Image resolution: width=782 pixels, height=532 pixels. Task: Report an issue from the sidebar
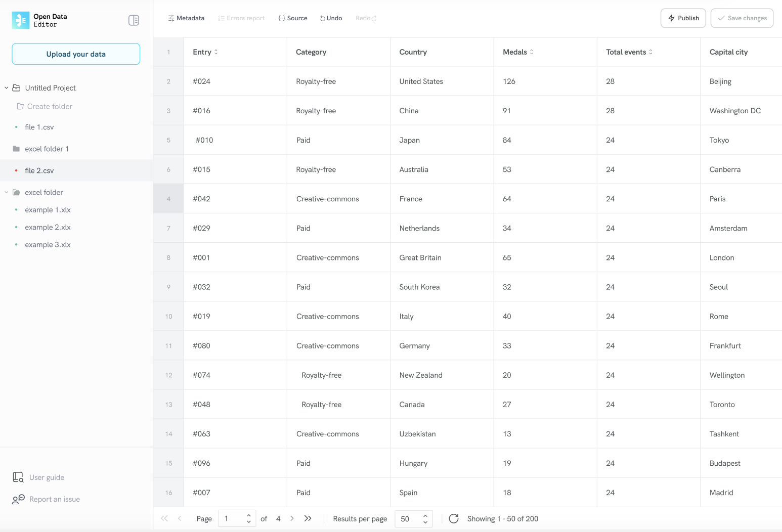pyautogui.click(x=54, y=499)
